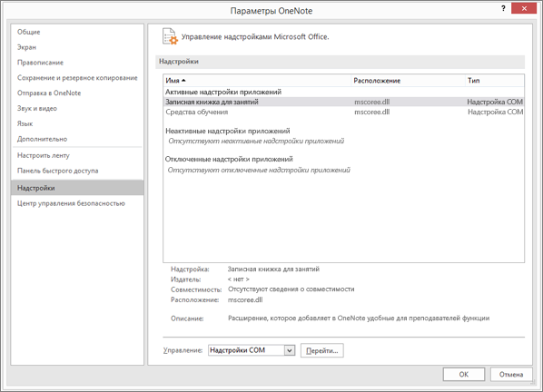Click the Отмена button
Image resolution: width=543 pixels, height=392 pixels.
click(511, 375)
